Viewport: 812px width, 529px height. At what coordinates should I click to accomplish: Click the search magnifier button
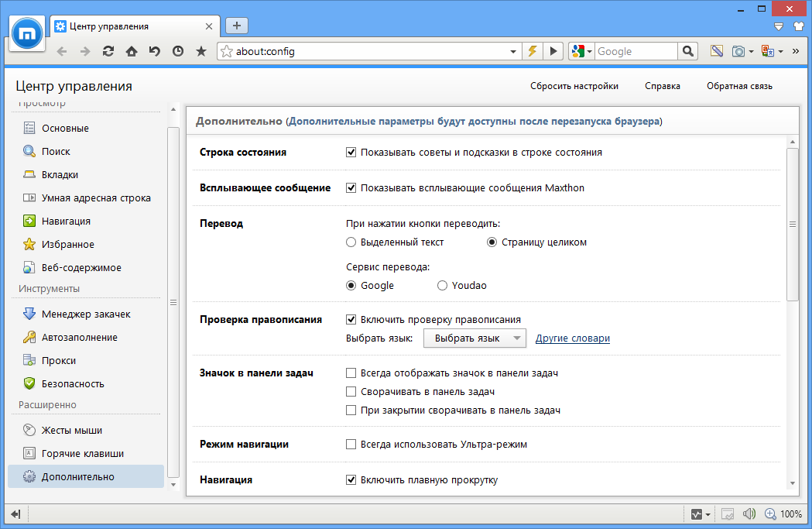pos(687,51)
